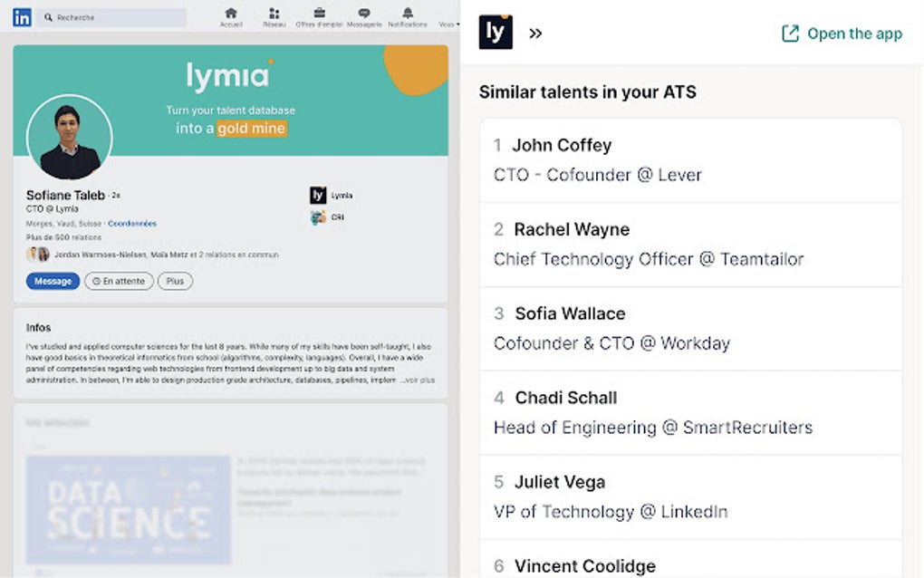Collapse the panel using the double chevron
Image resolution: width=924 pixels, height=578 pixels.
pos(534,33)
